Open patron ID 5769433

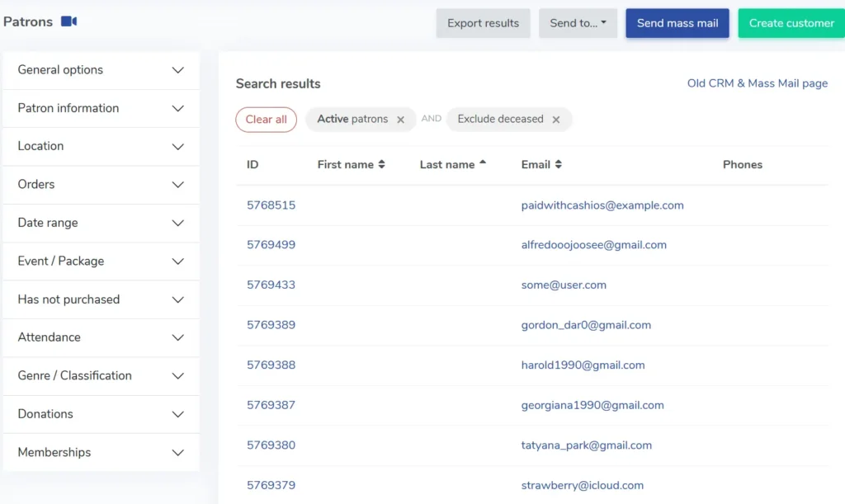271,285
